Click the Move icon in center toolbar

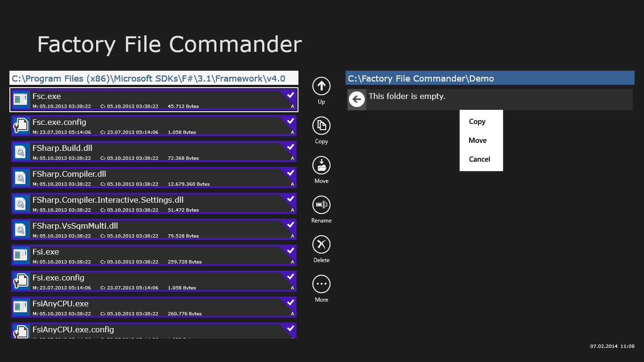(321, 165)
